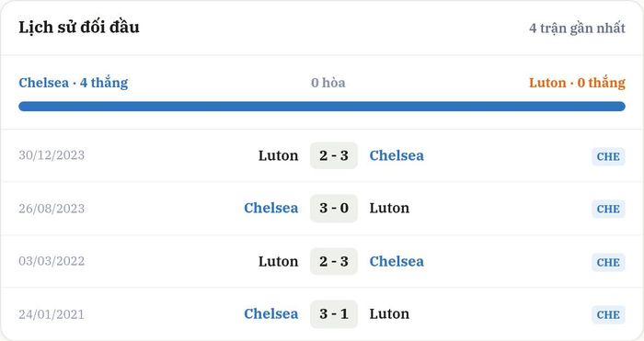Image resolution: width=644 pixels, height=341 pixels.
Task: Click the '4 trận gần nhất' text
Action: point(577,28)
